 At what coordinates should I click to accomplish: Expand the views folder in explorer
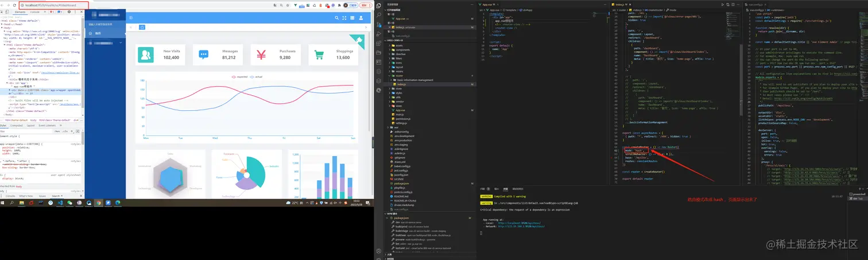[431, 106]
